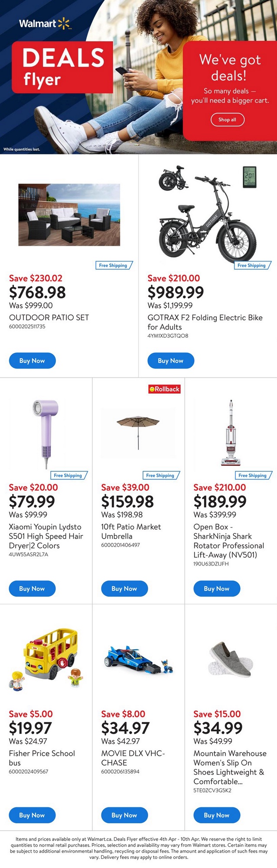Image resolution: width=277 pixels, height=868 pixels.
Task: Click the Rollback badge on the umbrella
Action: tap(164, 389)
